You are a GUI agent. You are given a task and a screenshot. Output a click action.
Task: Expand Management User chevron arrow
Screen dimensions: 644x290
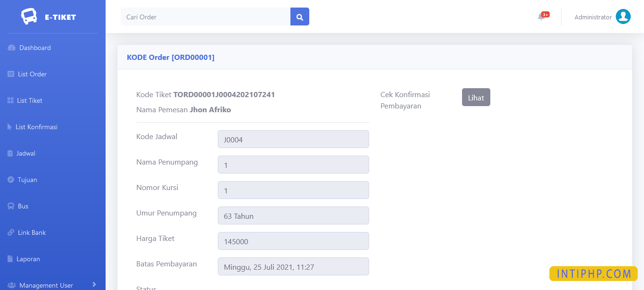point(94,284)
